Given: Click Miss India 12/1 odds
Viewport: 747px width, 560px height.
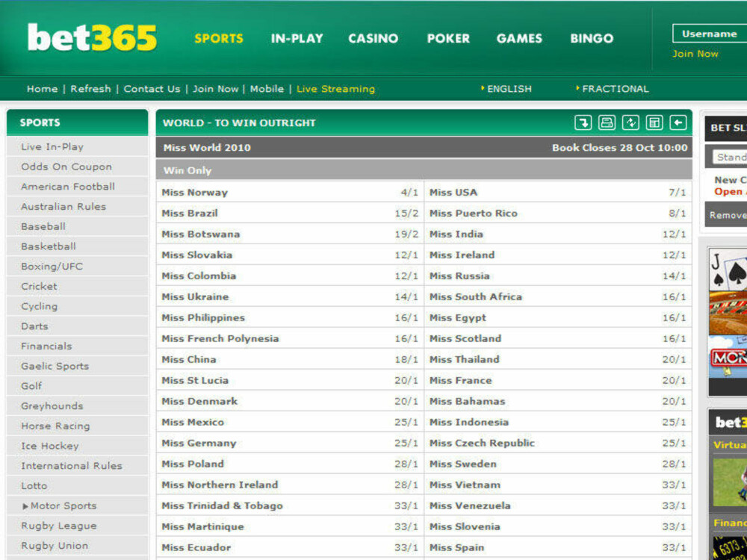Looking at the screenshot, I should [674, 234].
